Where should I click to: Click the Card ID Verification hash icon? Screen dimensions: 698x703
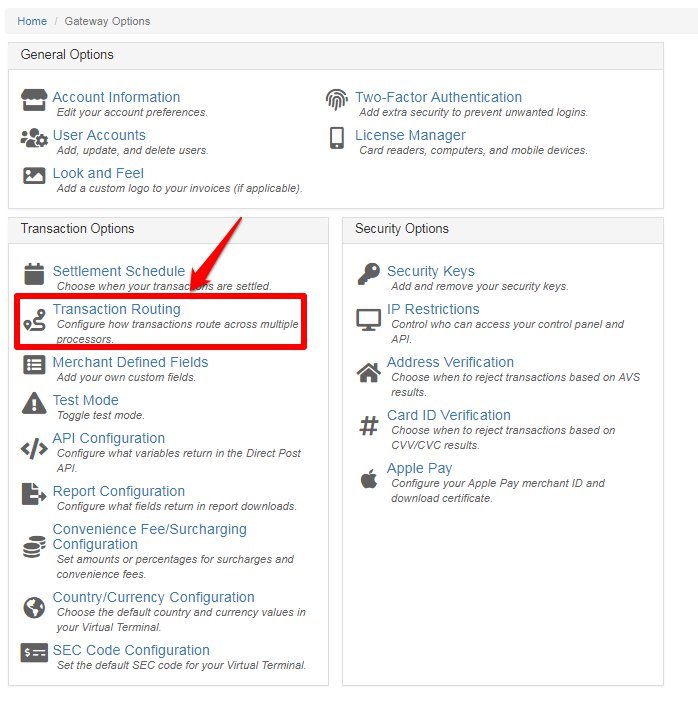coord(369,425)
